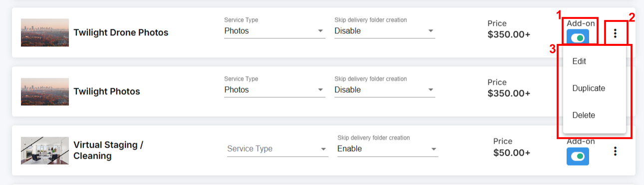This screenshot has height=185, width=644.
Task: Open the three-dot menu for Virtual Staging / Cleaning
Action: coord(615,151)
